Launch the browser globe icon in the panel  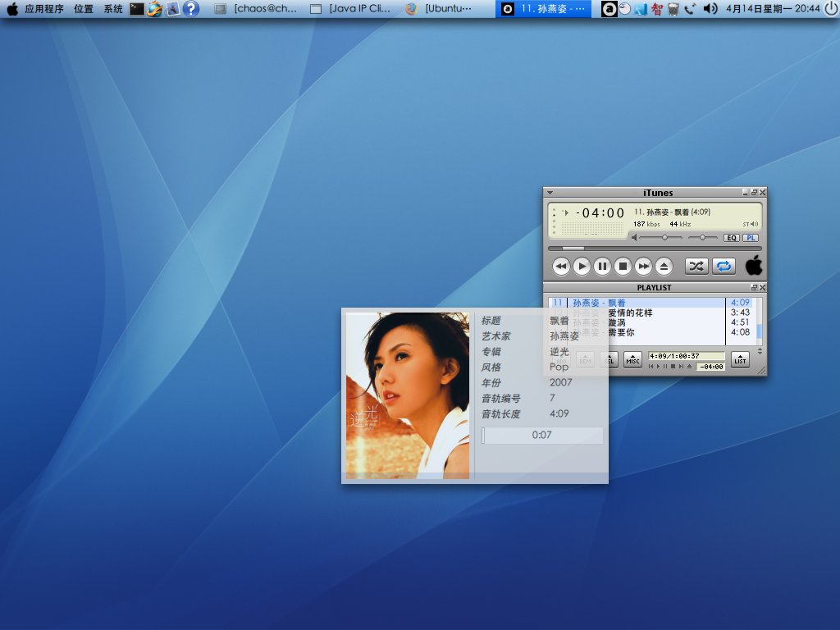pyautogui.click(x=155, y=8)
